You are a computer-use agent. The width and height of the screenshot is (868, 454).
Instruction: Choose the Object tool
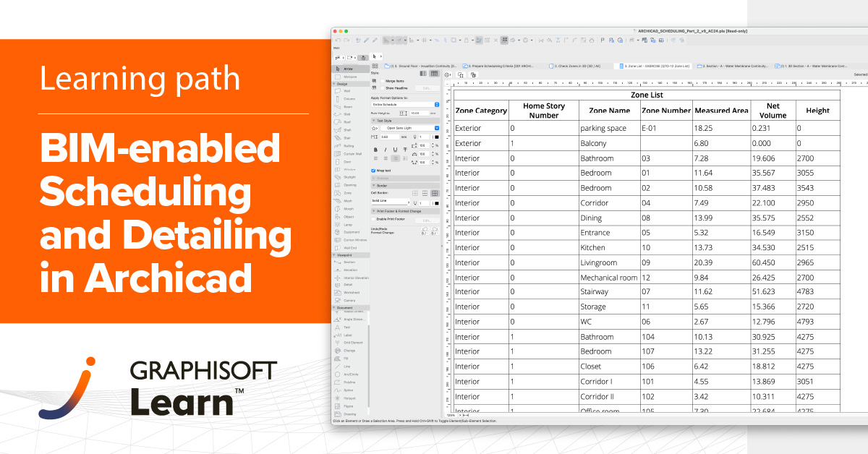349,216
